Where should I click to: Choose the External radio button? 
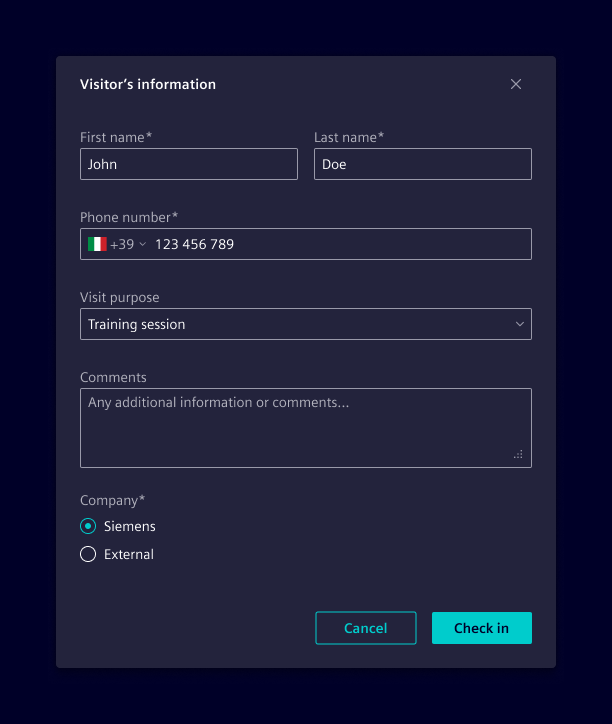point(88,554)
